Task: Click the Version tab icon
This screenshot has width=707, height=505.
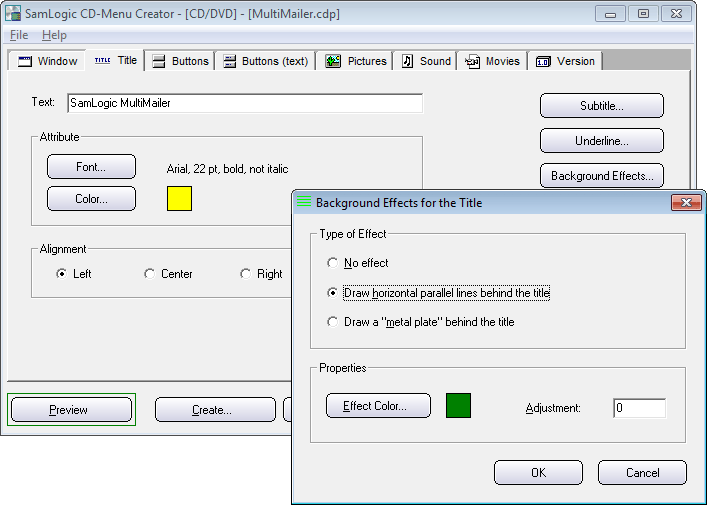Action: 543,62
